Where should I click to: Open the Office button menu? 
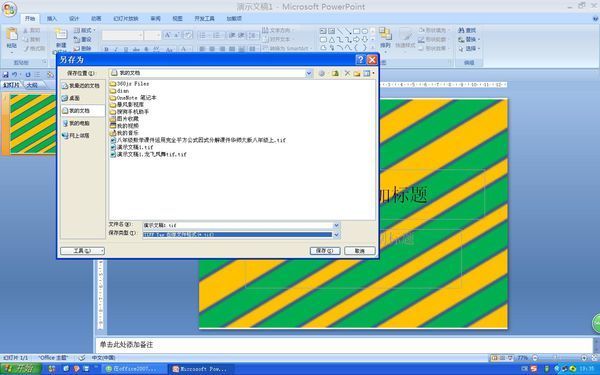pos(9,10)
